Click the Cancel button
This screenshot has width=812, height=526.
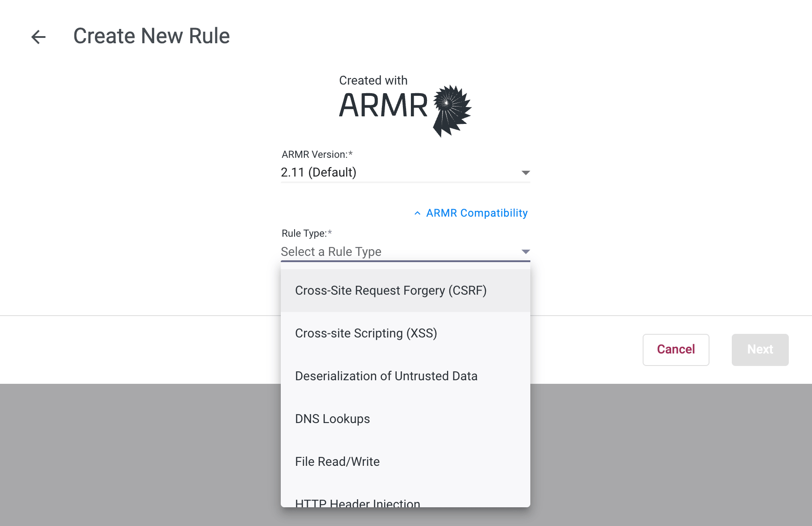coord(676,350)
